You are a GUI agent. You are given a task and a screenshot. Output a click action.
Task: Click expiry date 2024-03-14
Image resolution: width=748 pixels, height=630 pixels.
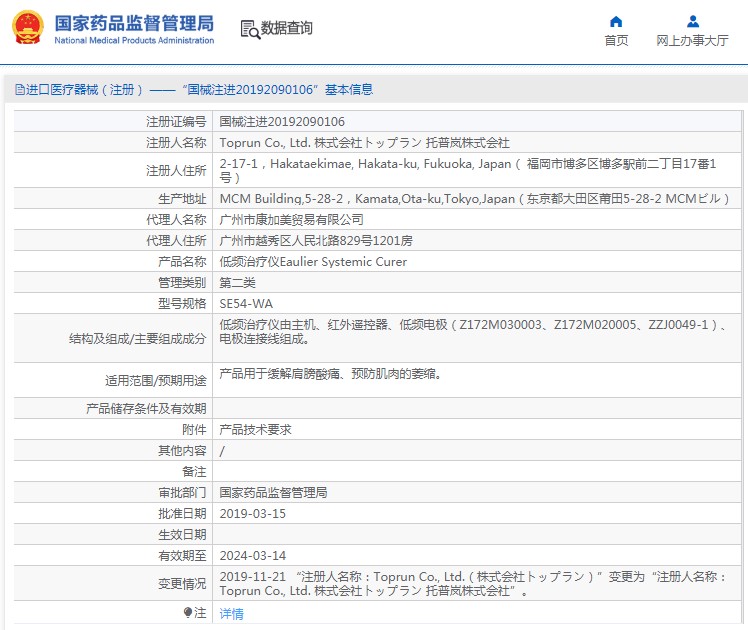[252, 556]
